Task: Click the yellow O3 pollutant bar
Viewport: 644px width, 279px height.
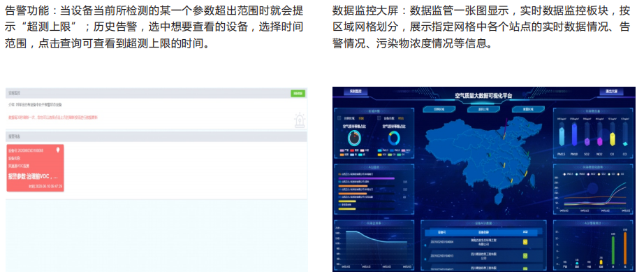Action: tap(613, 139)
